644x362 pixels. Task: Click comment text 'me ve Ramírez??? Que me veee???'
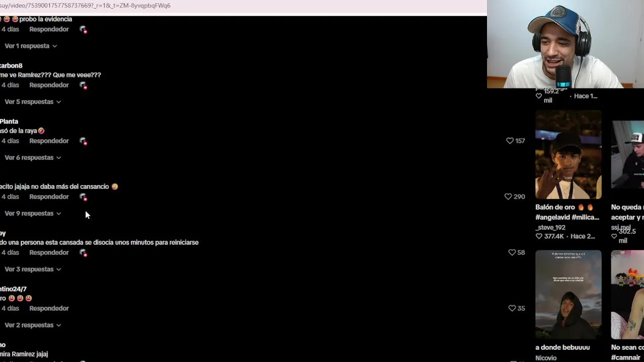click(50, 75)
